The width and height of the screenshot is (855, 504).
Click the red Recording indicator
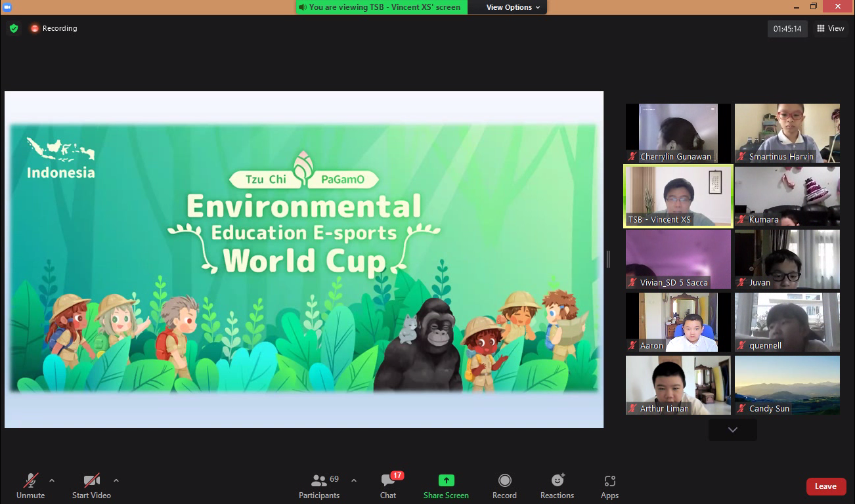coord(53,28)
